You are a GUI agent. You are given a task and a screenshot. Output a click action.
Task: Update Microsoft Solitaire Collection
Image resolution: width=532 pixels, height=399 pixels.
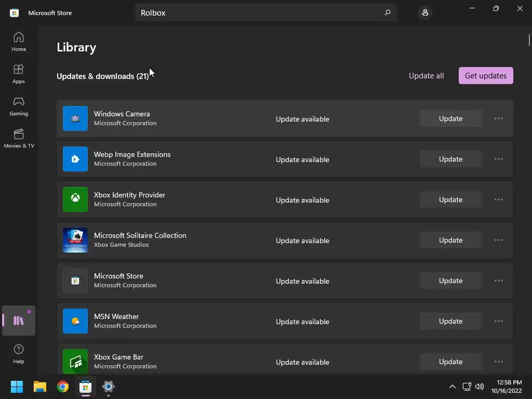pos(450,240)
